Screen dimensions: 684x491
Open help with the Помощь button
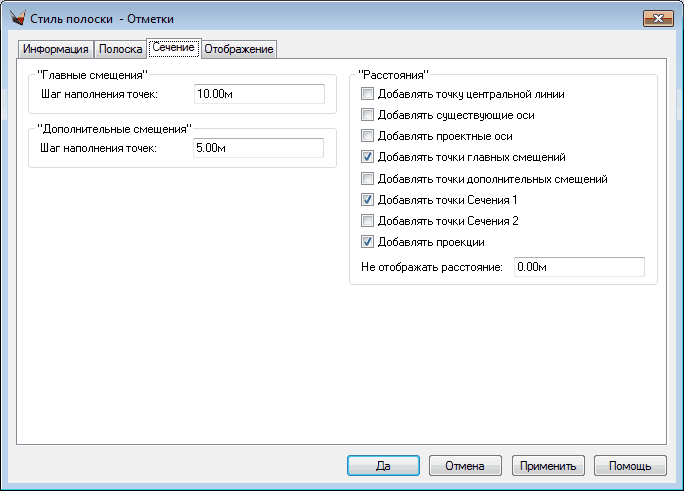pos(630,466)
